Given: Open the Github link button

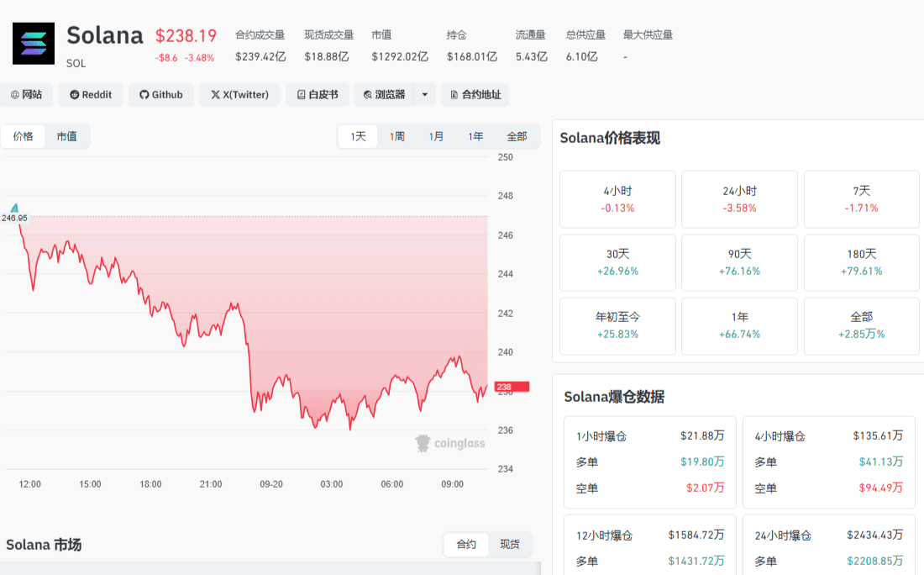Looking at the screenshot, I should [161, 94].
